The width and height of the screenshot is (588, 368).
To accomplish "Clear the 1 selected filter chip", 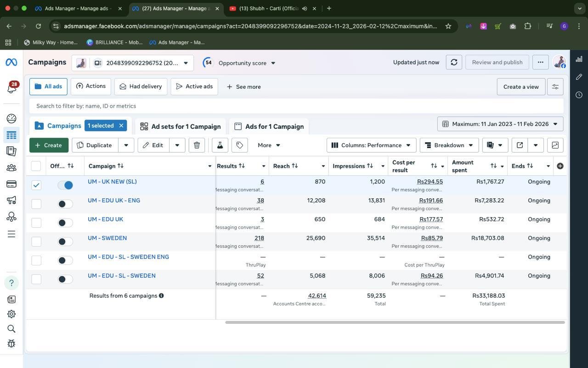I will click(x=121, y=126).
